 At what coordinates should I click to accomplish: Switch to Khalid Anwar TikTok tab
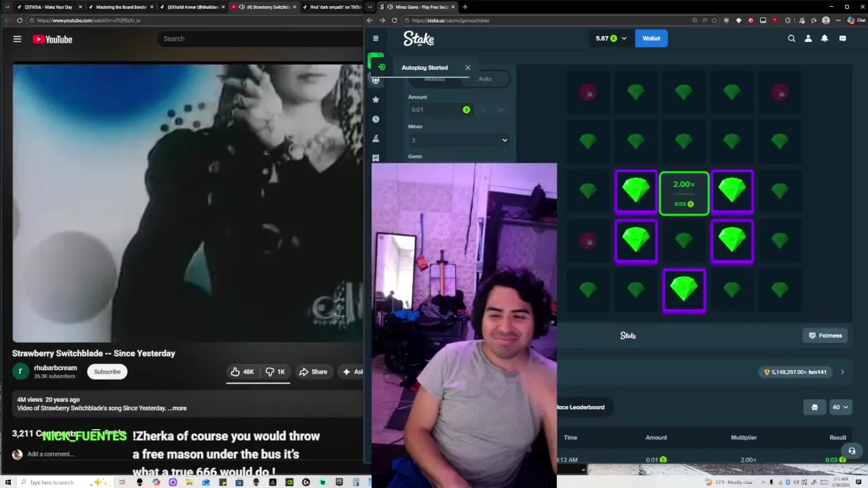(x=193, y=7)
